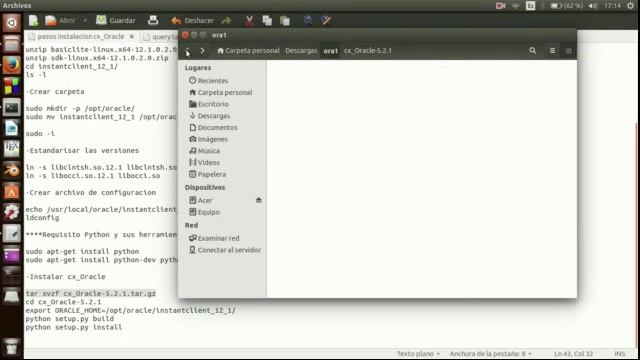Screen dimensions: 640x360
Task: Open the keyboard layout indicator in top bar
Action: coord(531,6)
